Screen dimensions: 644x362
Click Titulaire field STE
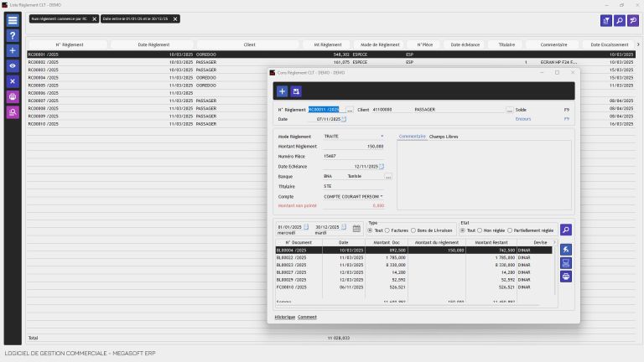click(x=354, y=186)
